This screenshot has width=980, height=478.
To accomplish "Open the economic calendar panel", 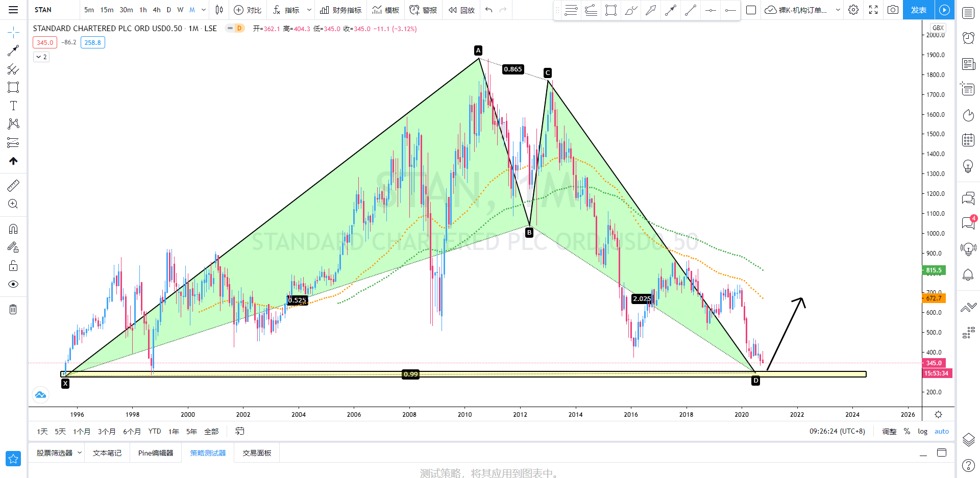I will (x=968, y=140).
